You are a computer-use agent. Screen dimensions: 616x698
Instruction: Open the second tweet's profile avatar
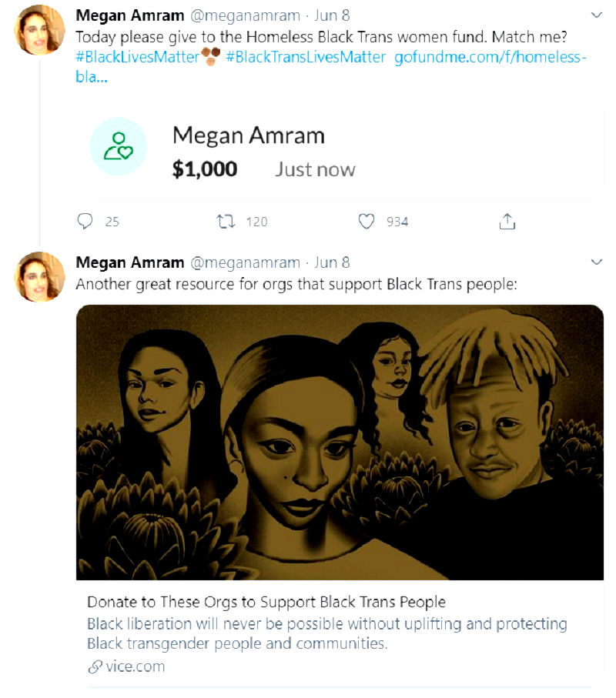click(x=39, y=276)
